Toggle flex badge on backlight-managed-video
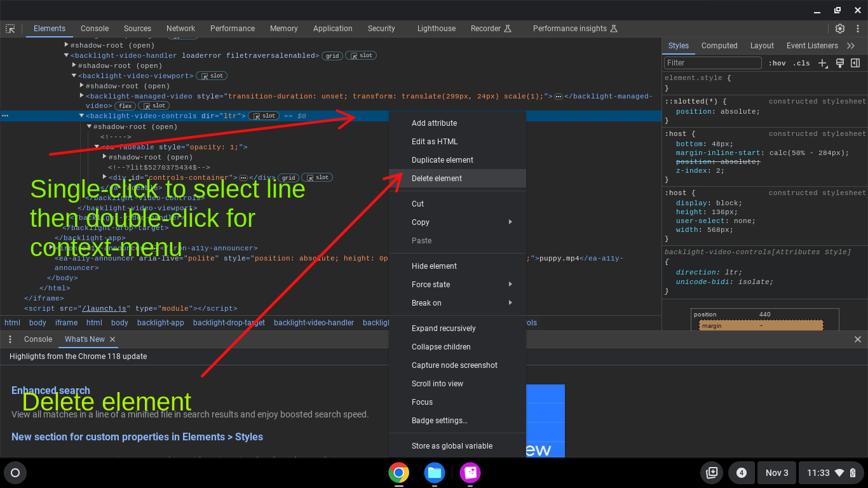This screenshot has height=488, width=868. click(125, 106)
